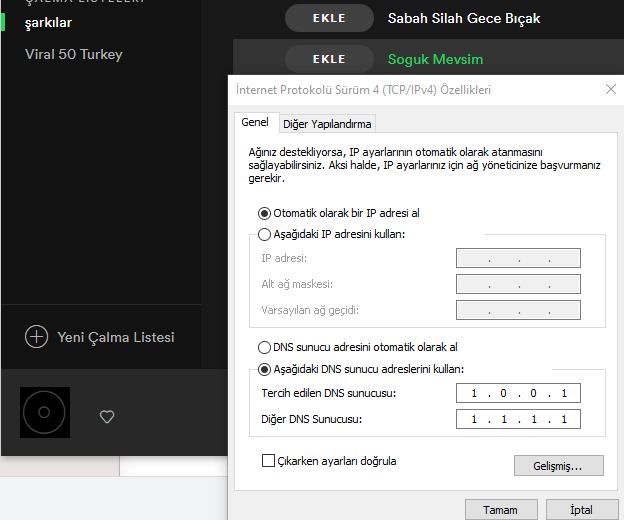Click the Diğer DNS Sunucusu field
The height and width of the screenshot is (520, 624).
(518, 419)
